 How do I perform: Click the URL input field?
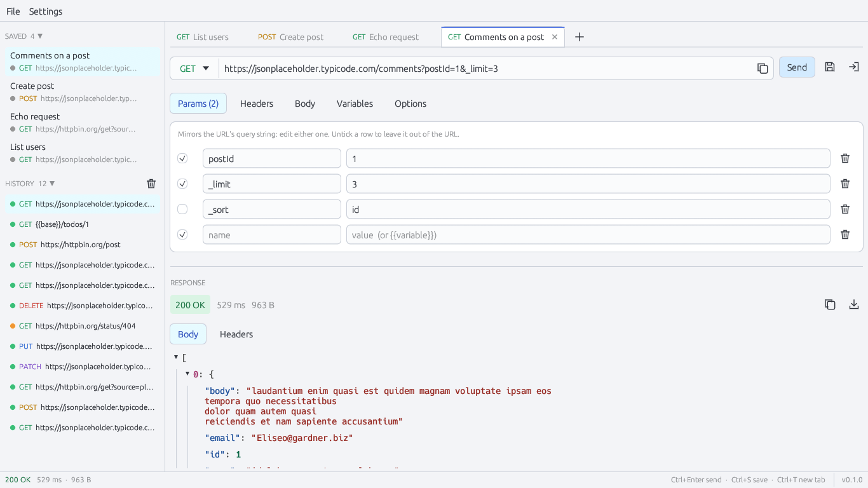coord(485,69)
